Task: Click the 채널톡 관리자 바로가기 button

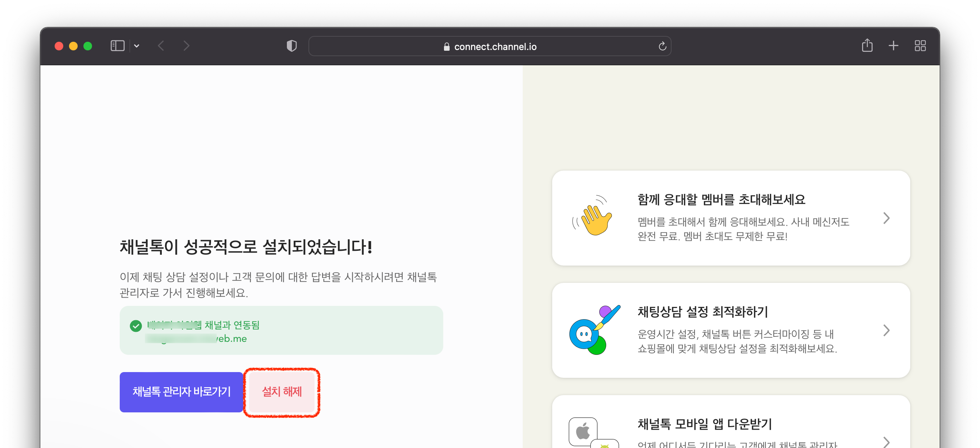Action: tap(182, 392)
